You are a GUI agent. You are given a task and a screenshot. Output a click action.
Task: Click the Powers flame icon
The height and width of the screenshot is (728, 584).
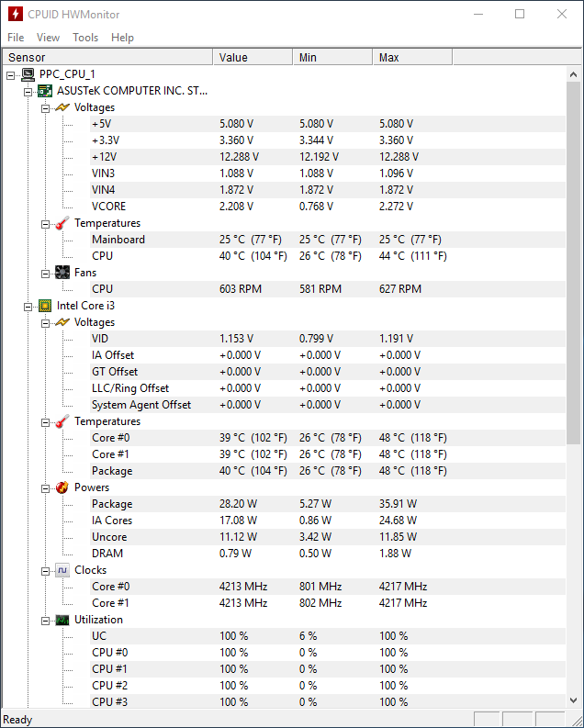click(x=62, y=487)
